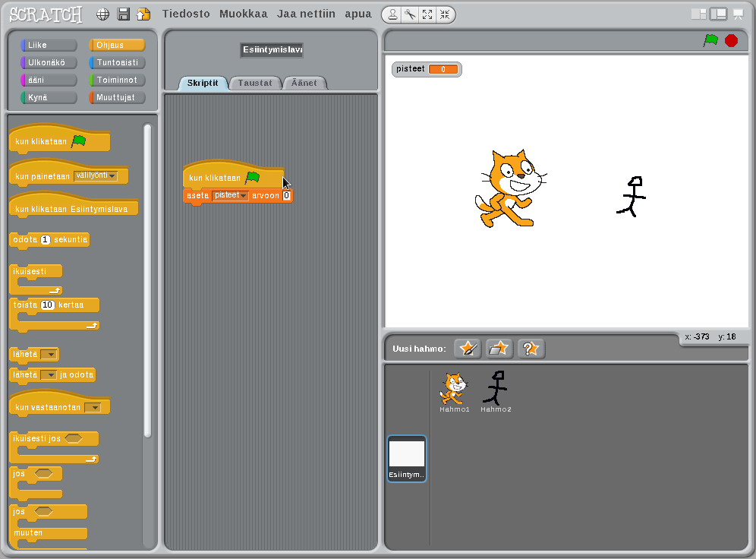Click the repeat count field in toista block
The width and height of the screenshot is (756, 559).
(x=47, y=305)
